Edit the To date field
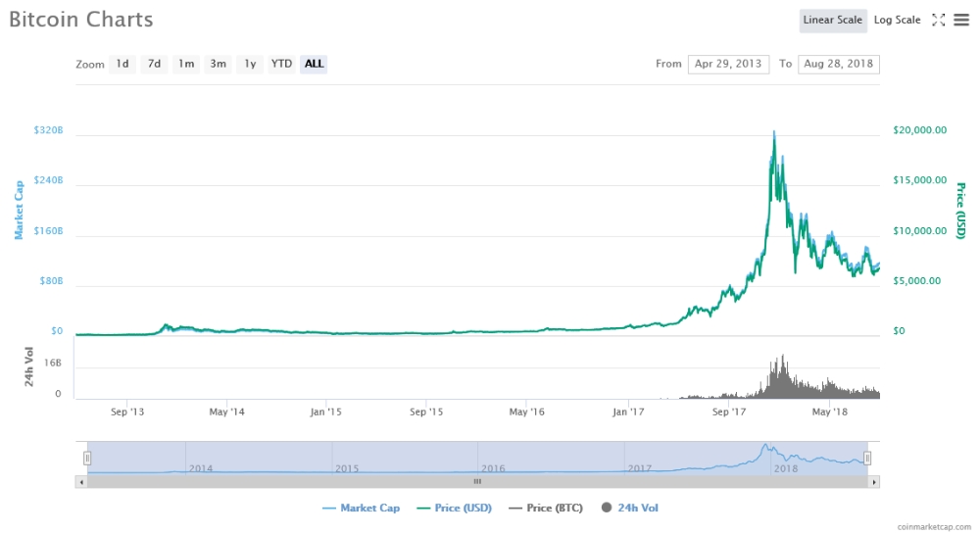The width and height of the screenshot is (980, 534). tap(839, 64)
